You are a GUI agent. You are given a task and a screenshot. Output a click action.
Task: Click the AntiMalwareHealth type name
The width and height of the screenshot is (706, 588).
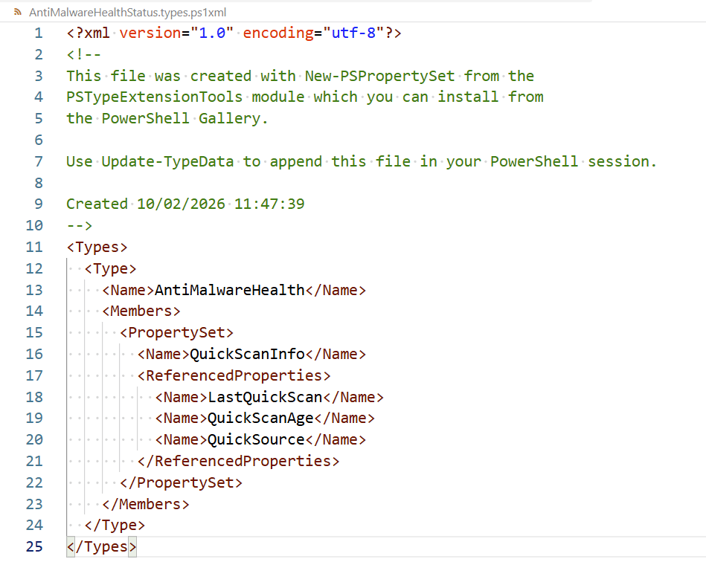230,290
